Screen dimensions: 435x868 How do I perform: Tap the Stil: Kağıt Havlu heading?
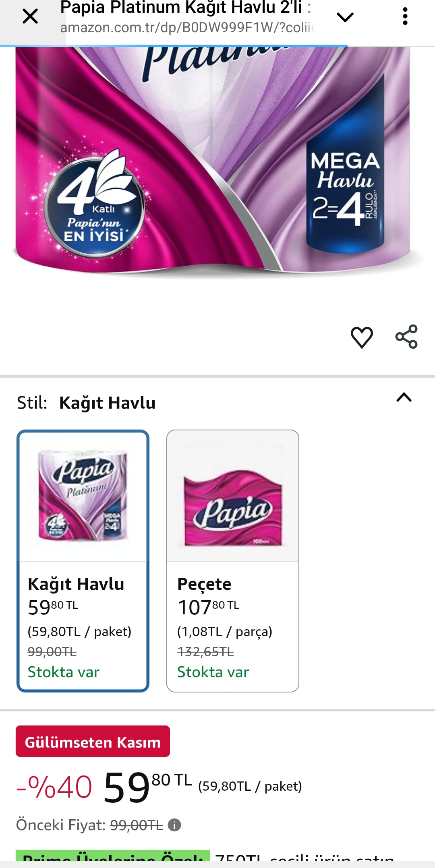click(86, 403)
